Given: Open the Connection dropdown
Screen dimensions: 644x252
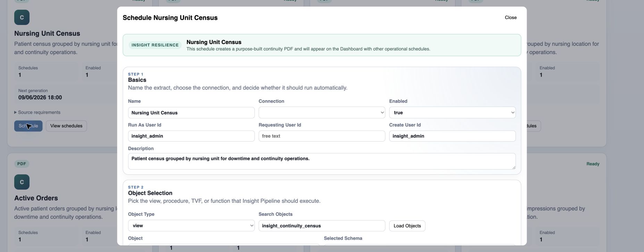Looking at the screenshot, I should [x=322, y=113].
